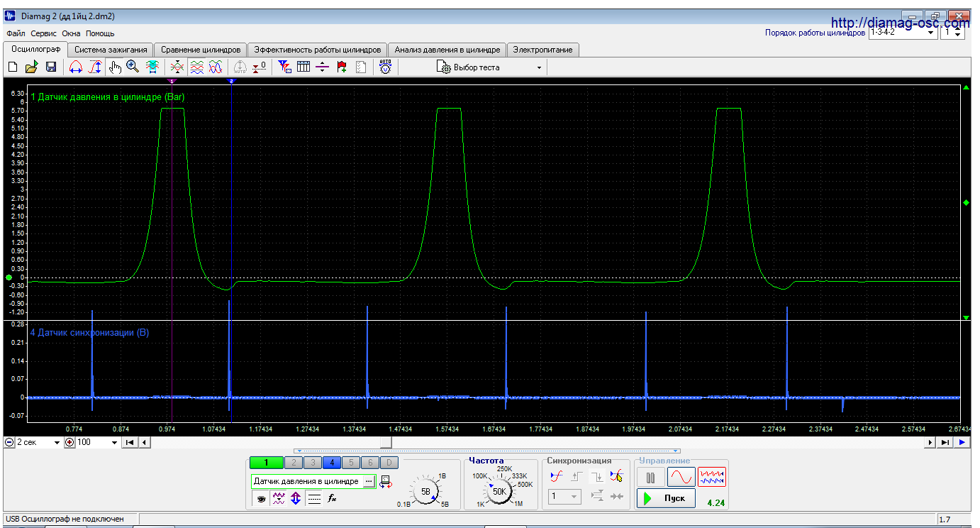Jump to recording end button

(945, 442)
